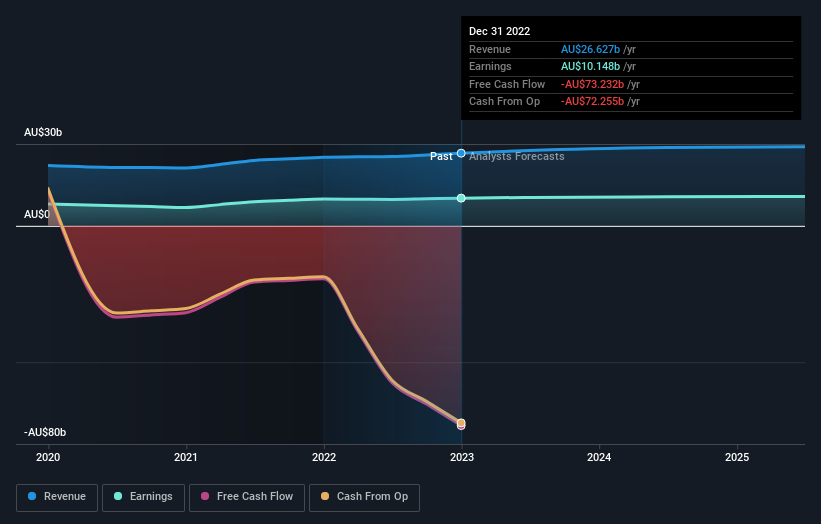Select the Earnings data point at 2023
The width and height of the screenshot is (821, 524).
pyautogui.click(x=461, y=198)
